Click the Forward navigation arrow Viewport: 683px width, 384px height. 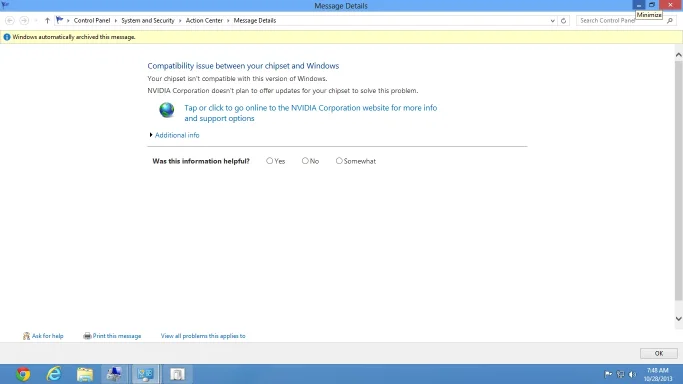pos(24,20)
